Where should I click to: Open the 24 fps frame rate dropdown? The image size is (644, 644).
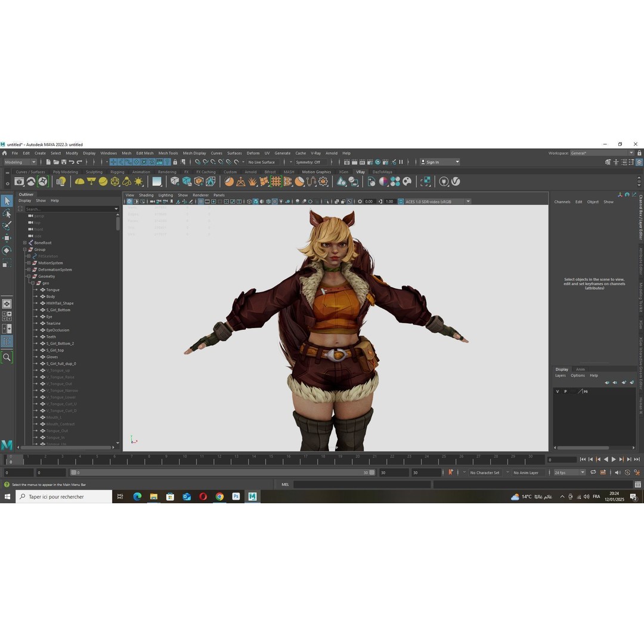pyautogui.click(x=569, y=473)
